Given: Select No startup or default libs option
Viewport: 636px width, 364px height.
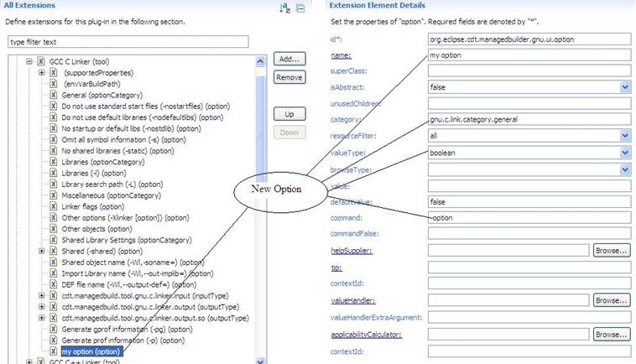Looking at the screenshot, I should pos(132,128).
